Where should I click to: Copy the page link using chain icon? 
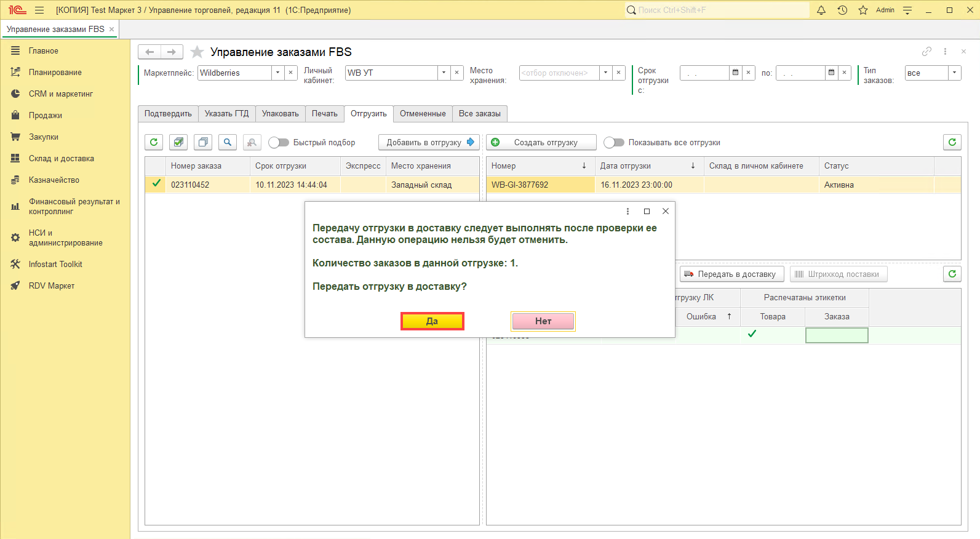926,52
